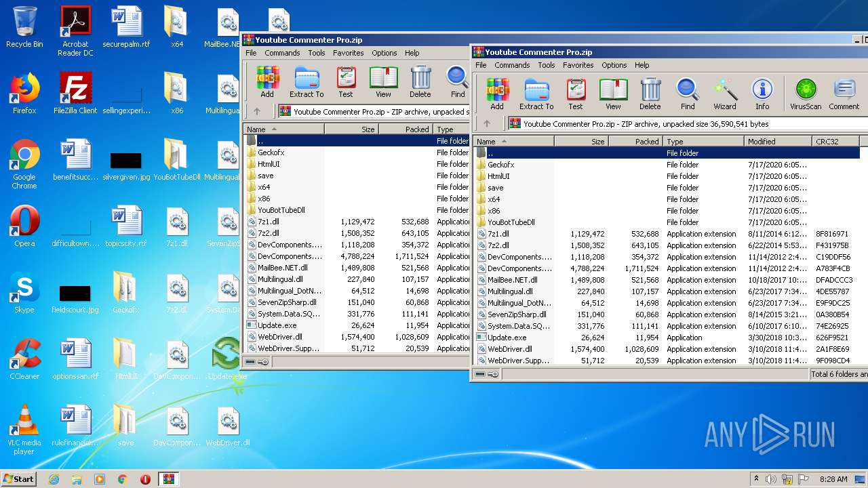Run VirusScan on archive

click(806, 94)
